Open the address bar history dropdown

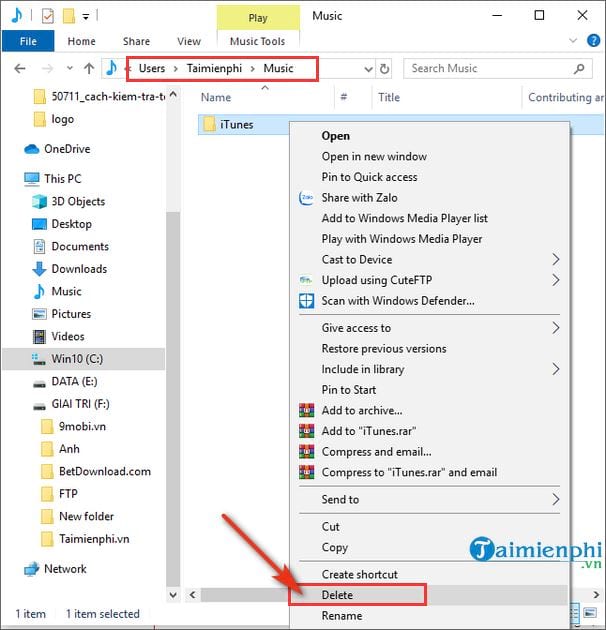point(368,69)
